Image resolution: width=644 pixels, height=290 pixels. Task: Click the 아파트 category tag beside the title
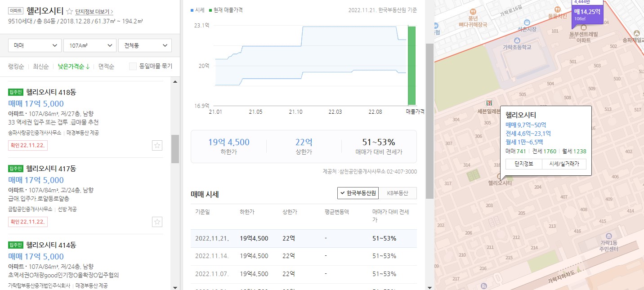[x=16, y=11]
